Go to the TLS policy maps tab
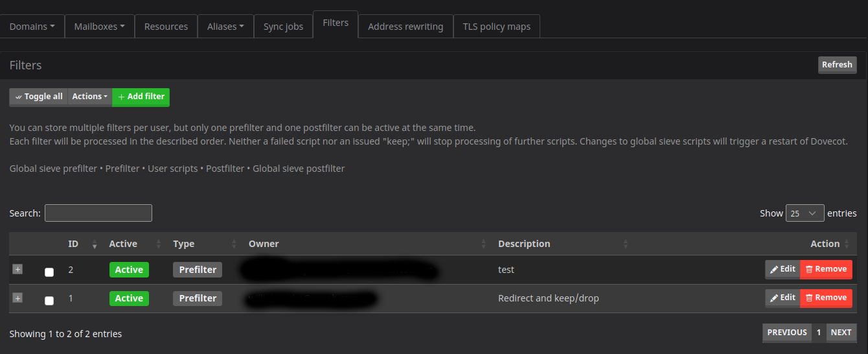The width and height of the screenshot is (868, 354). coord(496,27)
